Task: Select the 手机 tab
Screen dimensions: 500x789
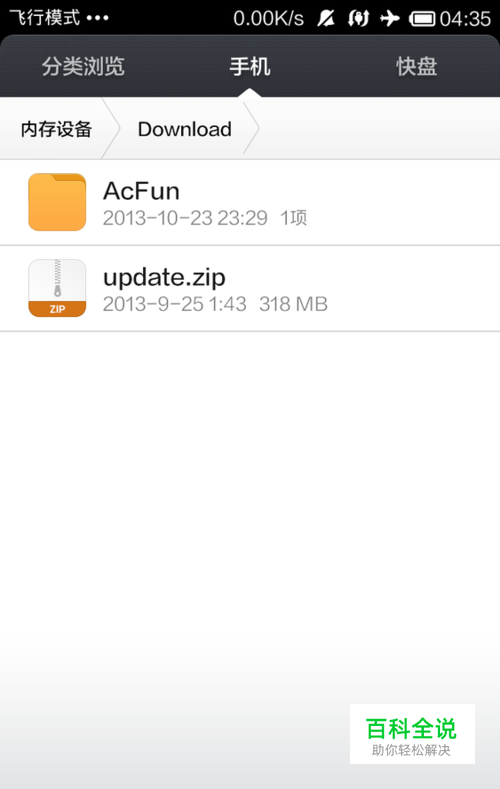Action: 250,66
